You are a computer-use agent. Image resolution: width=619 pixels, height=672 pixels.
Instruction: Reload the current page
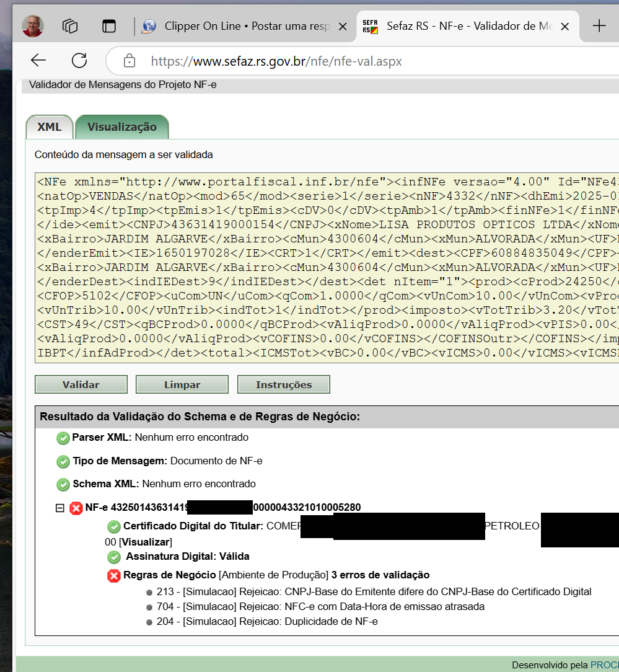tap(79, 60)
